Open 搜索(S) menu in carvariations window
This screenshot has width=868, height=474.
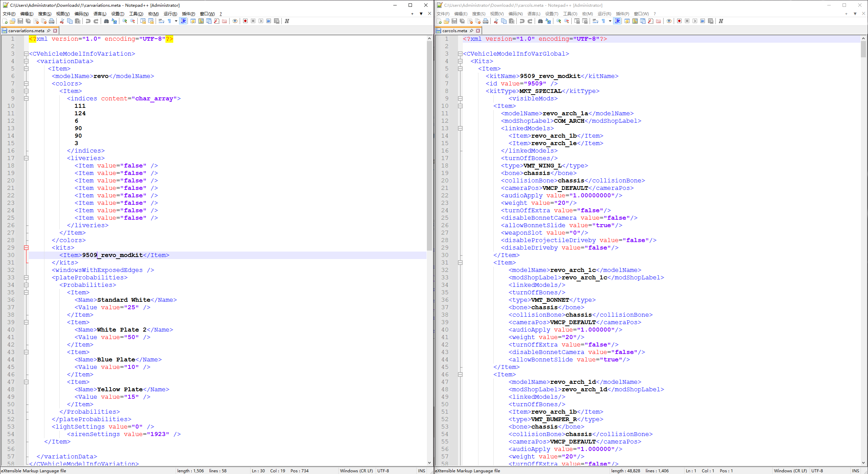pos(45,14)
